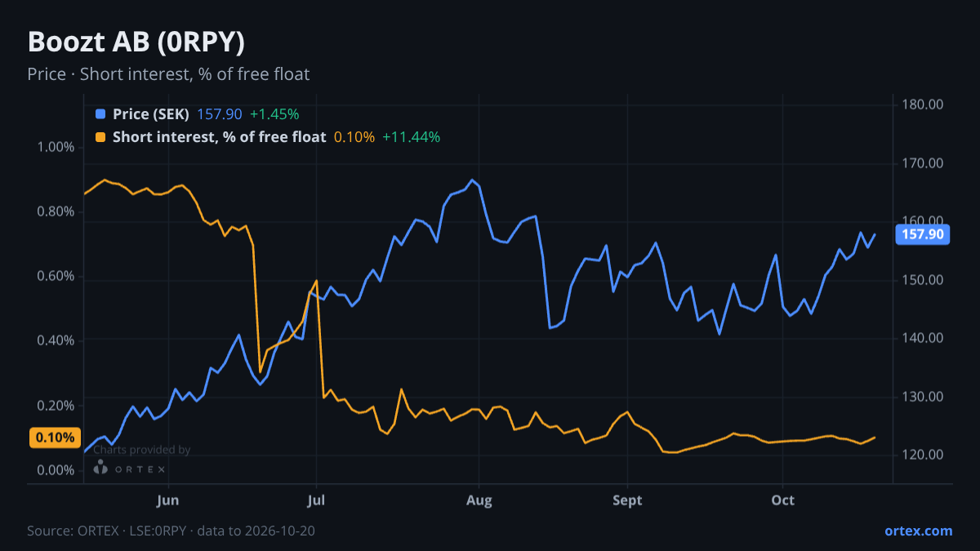Click the 130.00 right axis label
980x551 pixels.
point(923,397)
